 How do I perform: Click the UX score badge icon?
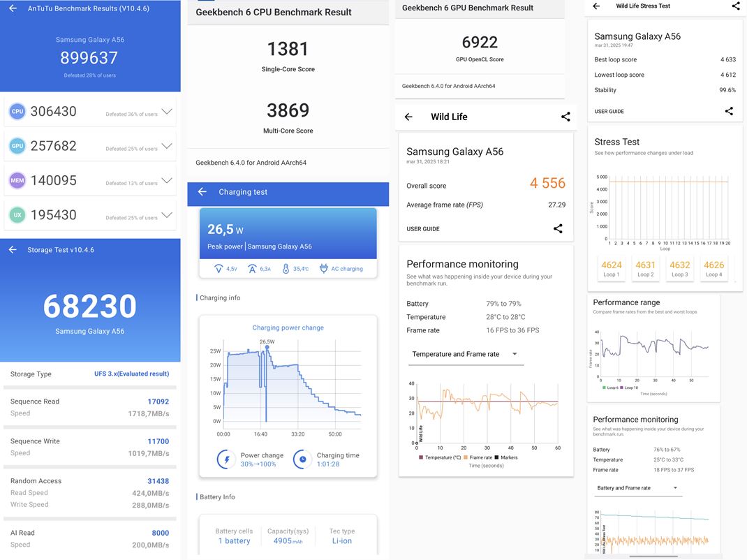[17, 215]
